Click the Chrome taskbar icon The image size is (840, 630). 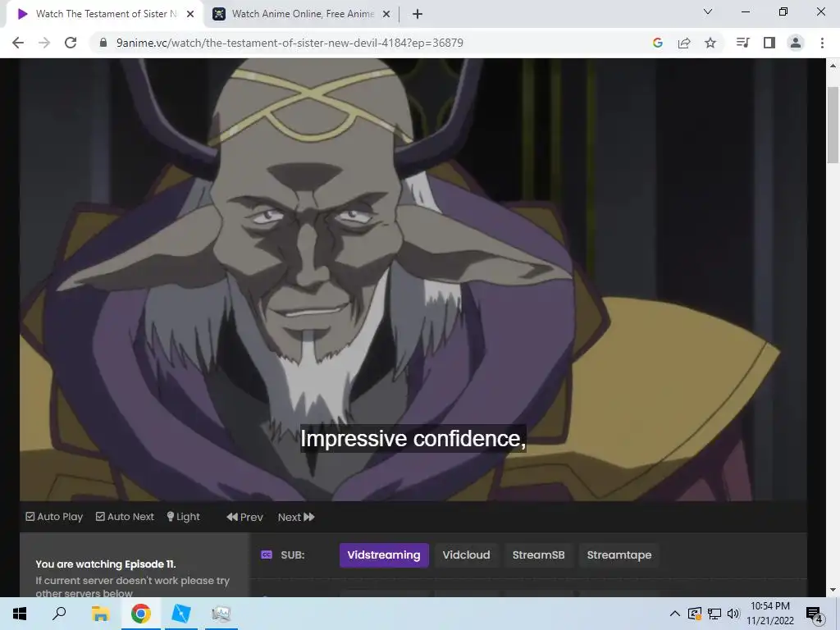point(140,614)
